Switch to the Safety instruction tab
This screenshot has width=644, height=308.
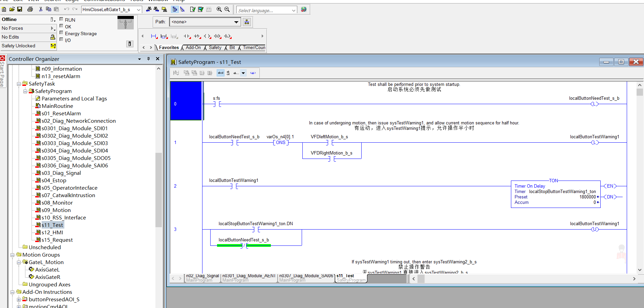click(215, 48)
